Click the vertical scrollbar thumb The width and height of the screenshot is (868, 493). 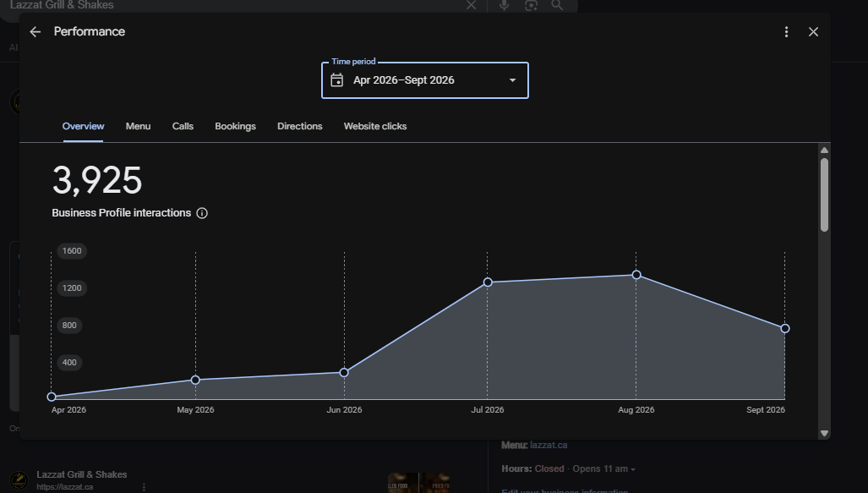(824, 194)
